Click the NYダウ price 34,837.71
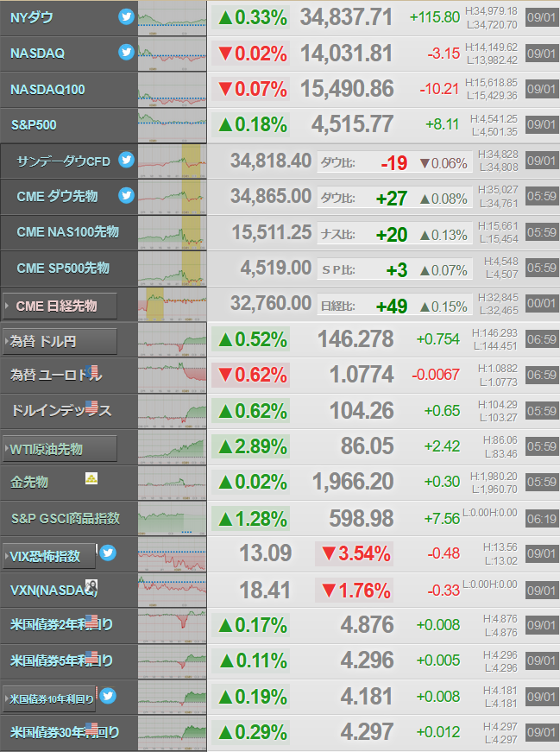The width and height of the screenshot is (560, 752). (346, 18)
